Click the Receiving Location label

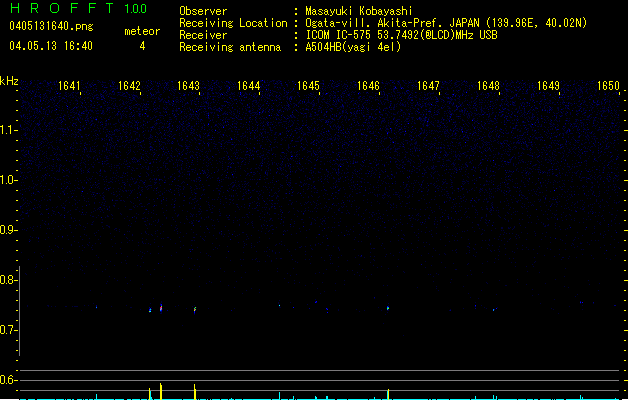point(233,23)
